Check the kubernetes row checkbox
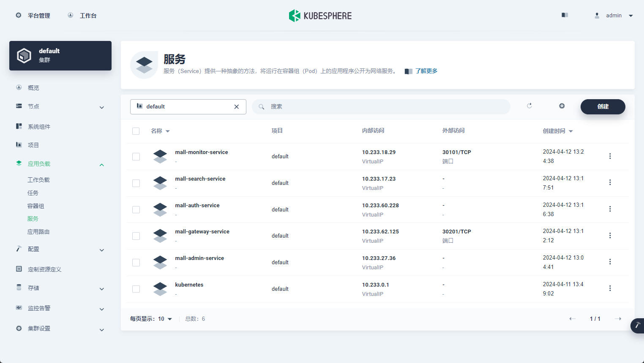Image resolution: width=644 pixels, height=363 pixels. click(x=136, y=289)
